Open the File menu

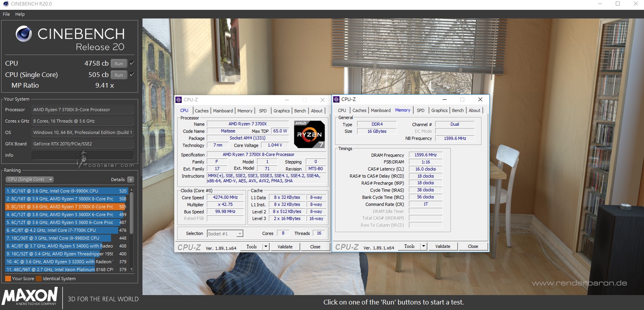6,14
